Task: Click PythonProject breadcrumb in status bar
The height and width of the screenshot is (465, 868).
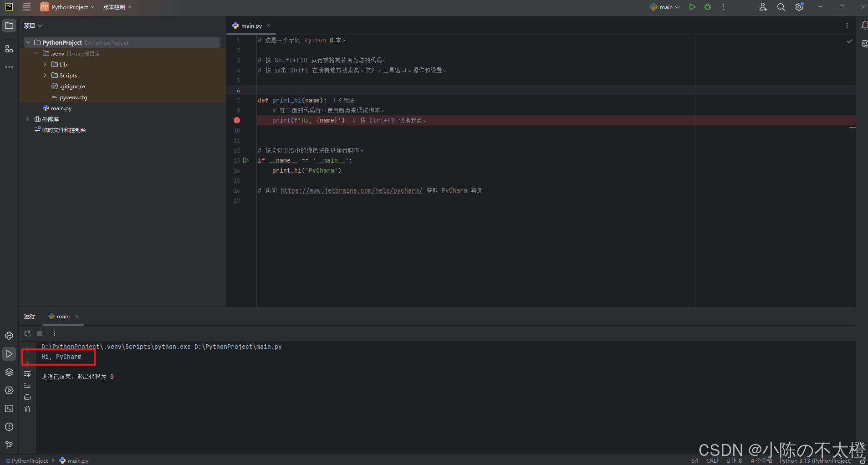Action: pyautogui.click(x=27, y=460)
